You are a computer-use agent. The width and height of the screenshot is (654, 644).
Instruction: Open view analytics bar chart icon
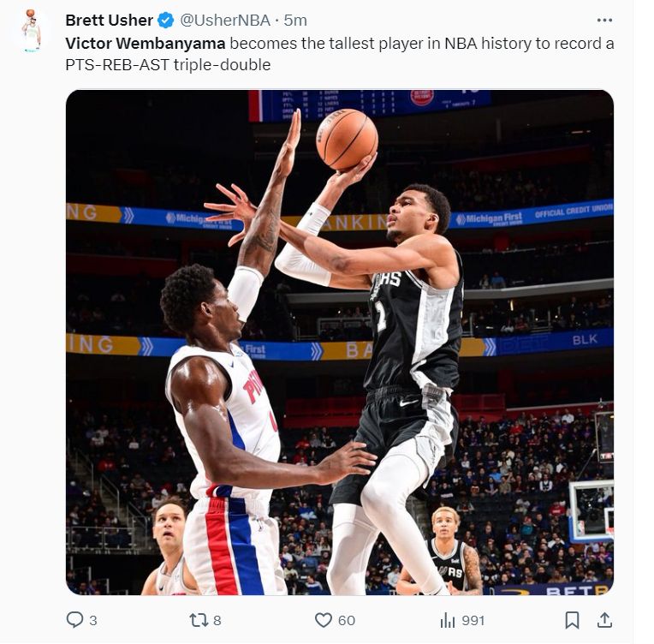[x=447, y=620]
